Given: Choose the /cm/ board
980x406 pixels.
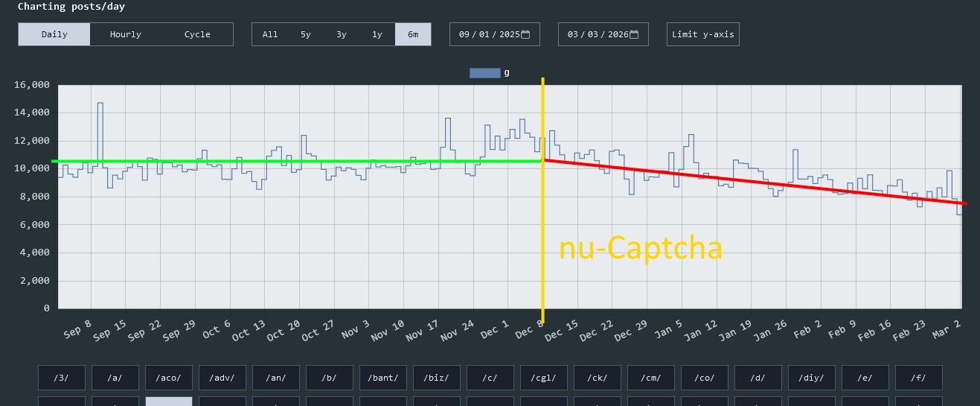Looking at the screenshot, I should [651, 378].
